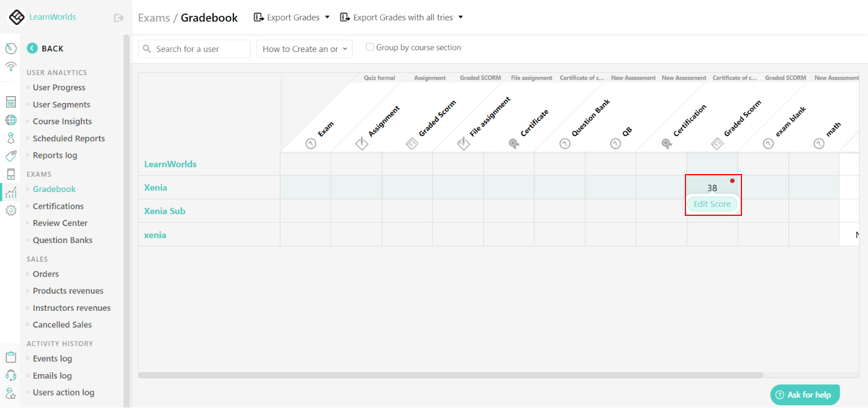This screenshot has width=868, height=408.
Task: Select the tag icon in the sidebar
Action: click(x=10, y=156)
